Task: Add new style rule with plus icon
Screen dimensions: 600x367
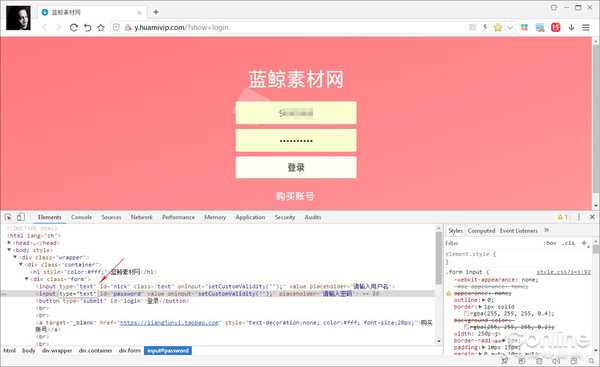Action: point(584,243)
